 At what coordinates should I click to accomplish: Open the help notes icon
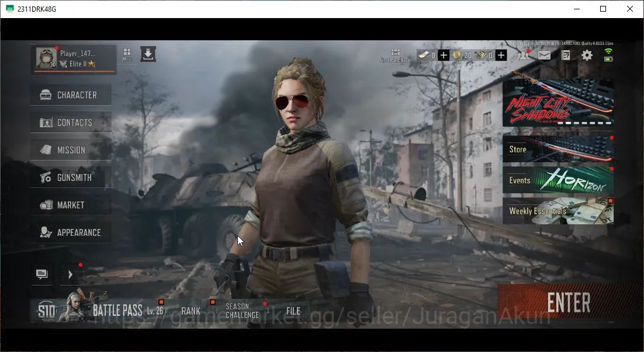click(566, 55)
